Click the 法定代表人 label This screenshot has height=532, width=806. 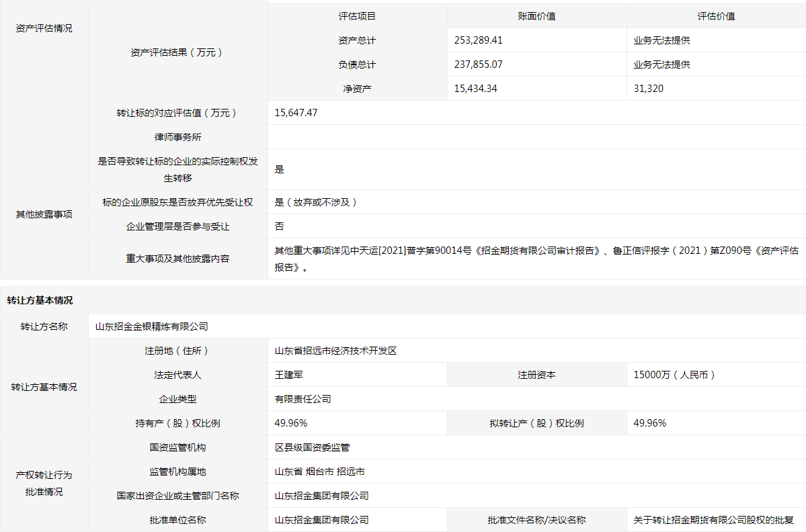[x=178, y=374]
